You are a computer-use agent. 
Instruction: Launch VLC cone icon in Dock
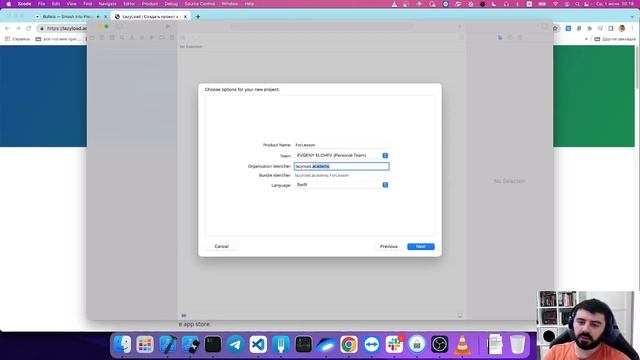point(462,344)
